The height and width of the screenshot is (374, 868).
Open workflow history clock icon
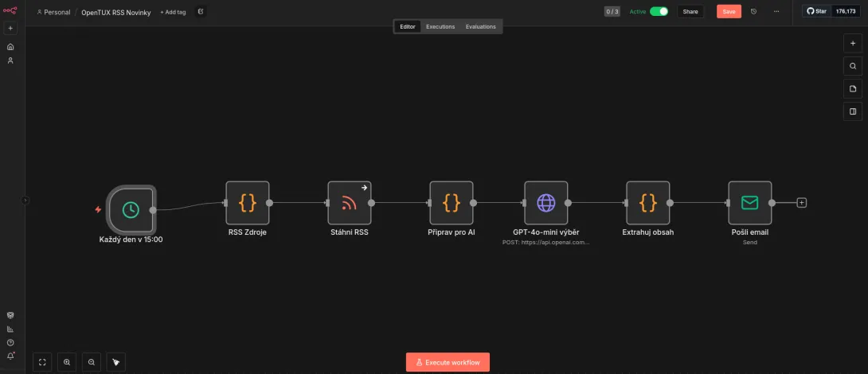pos(753,12)
